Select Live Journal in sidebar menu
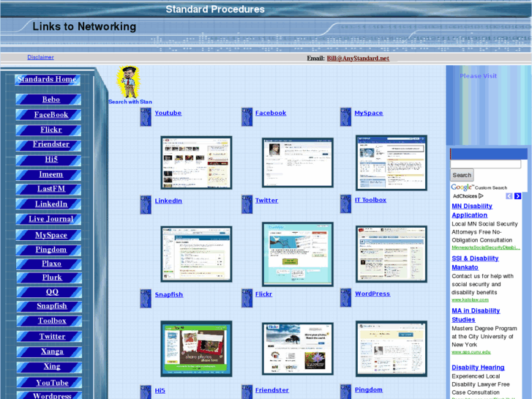Screen dimensions: 532x399 [48, 219]
